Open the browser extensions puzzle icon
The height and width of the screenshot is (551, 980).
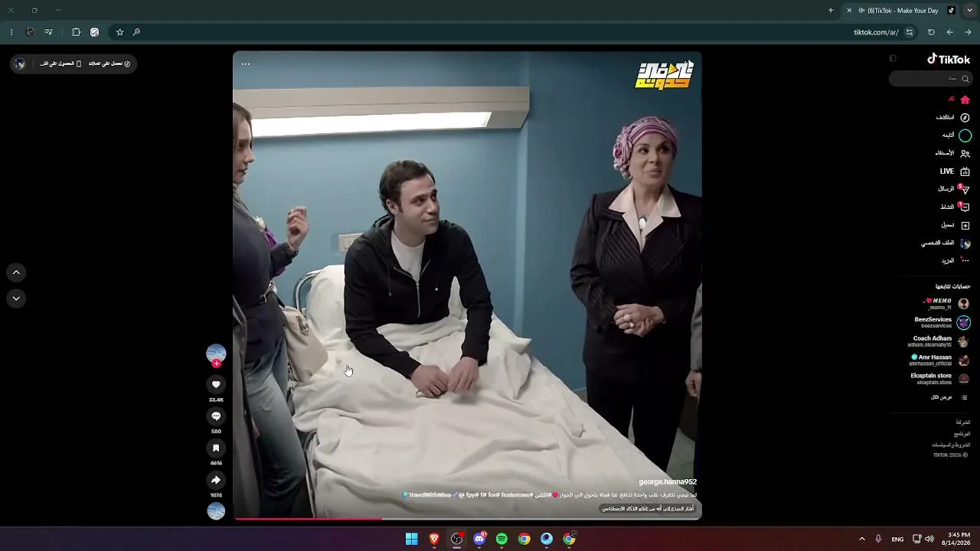[76, 32]
